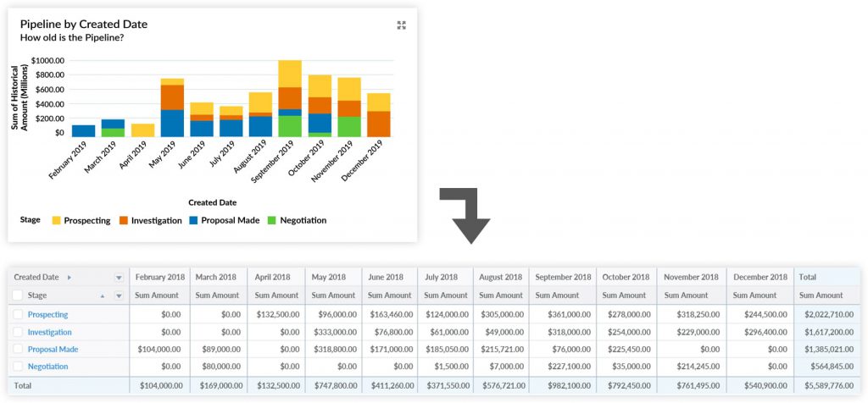
Task: Open the Stage column dropdown
Action: click(x=119, y=295)
